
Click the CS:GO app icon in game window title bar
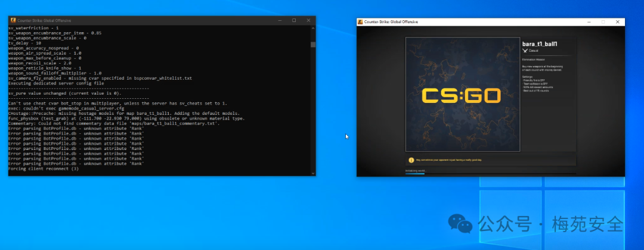[360, 21]
